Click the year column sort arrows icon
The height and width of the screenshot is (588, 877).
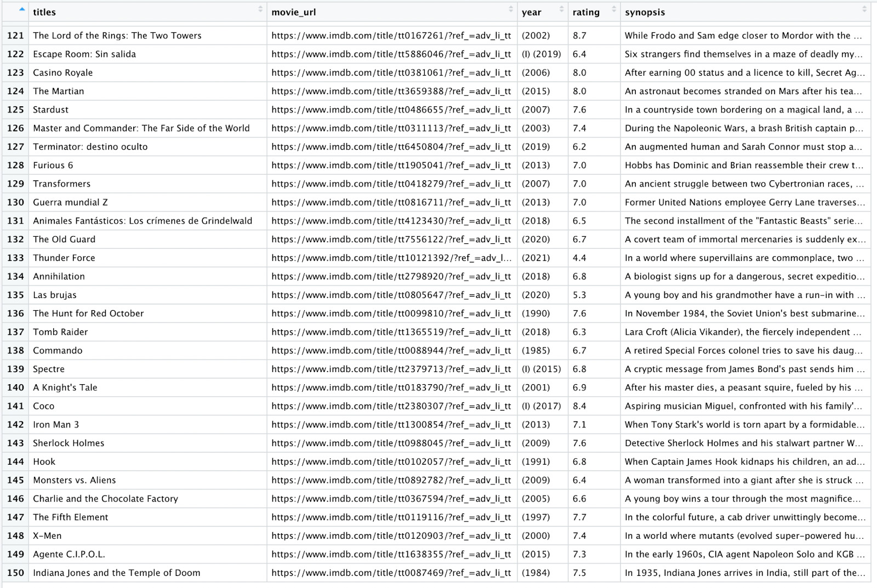pos(561,9)
